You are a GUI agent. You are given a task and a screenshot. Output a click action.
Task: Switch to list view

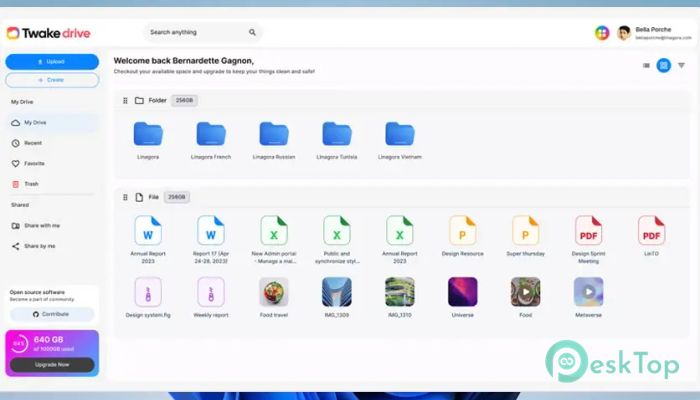646,66
